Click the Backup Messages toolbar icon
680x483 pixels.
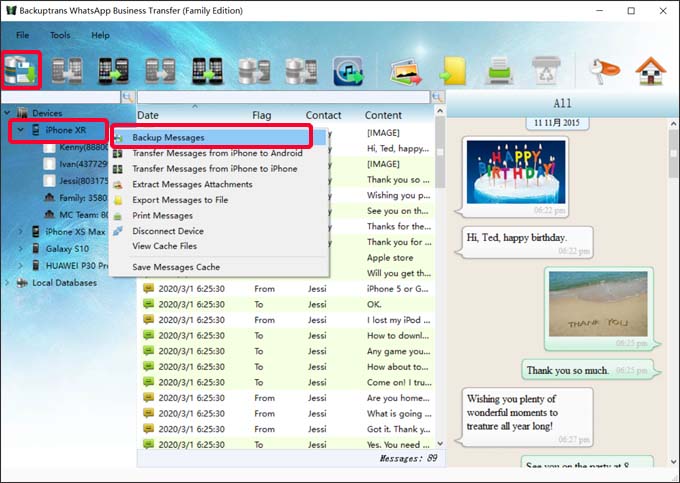(21, 70)
